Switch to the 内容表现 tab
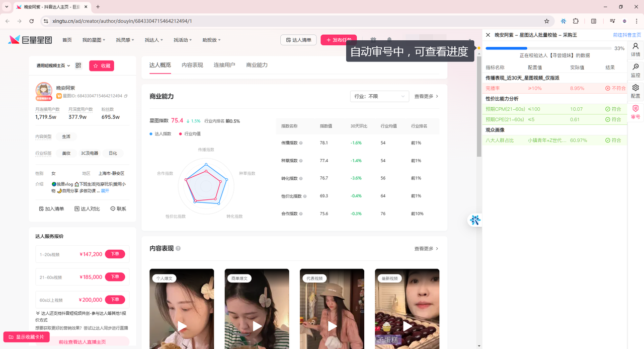 (192, 65)
